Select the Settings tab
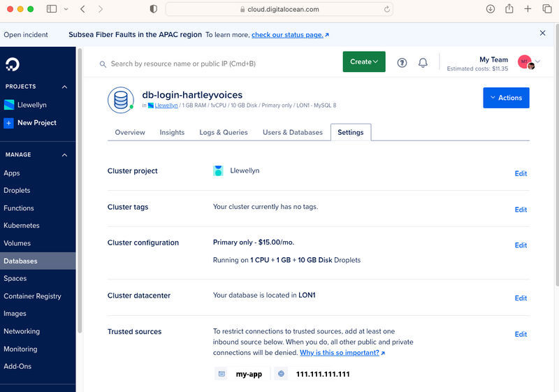 (x=351, y=132)
